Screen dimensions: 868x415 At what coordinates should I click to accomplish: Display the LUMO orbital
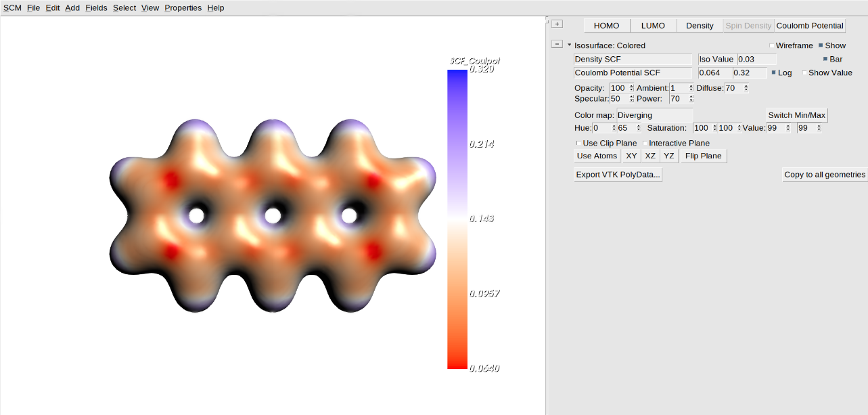[x=652, y=25]
